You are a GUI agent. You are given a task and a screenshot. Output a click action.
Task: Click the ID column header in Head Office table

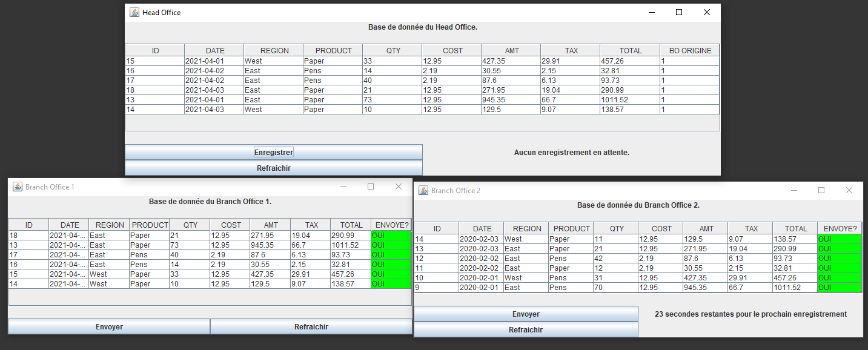coord(155,51)
